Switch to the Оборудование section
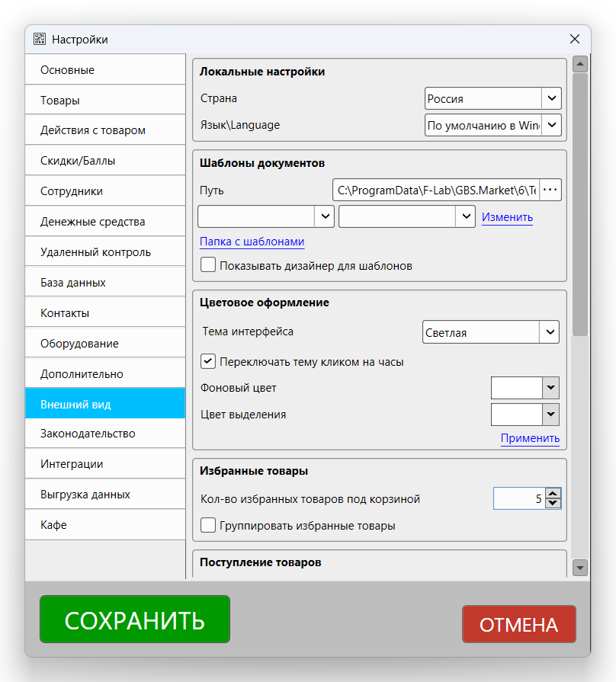 point(104,342)
